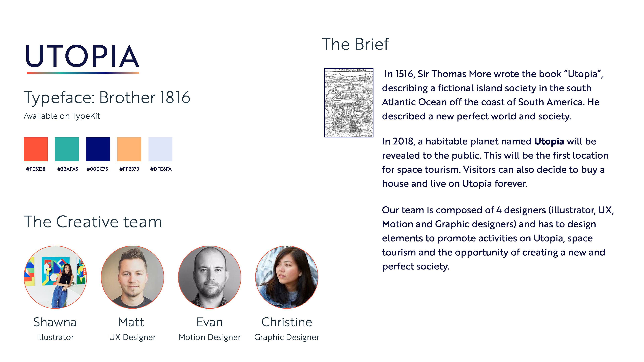Click the gradient underline beneath UTOPIA
The image size is (644, 362).
click(83, 73)
